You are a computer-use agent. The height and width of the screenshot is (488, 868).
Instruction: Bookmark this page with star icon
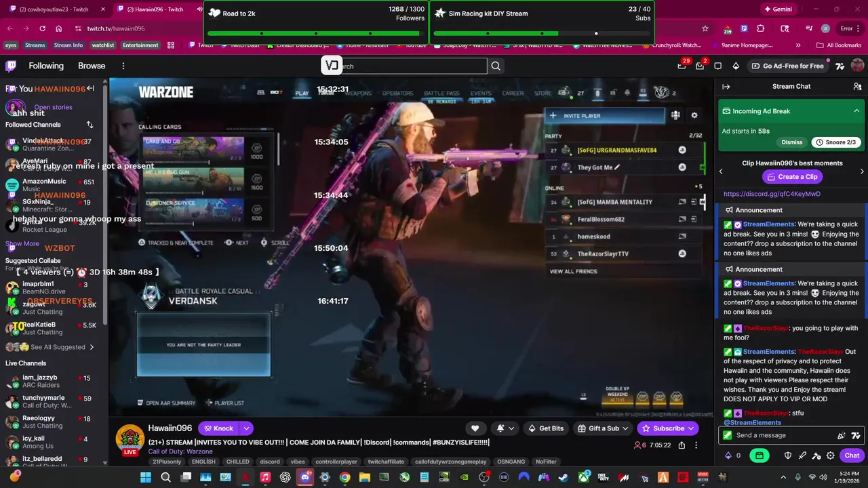(705, 28)
